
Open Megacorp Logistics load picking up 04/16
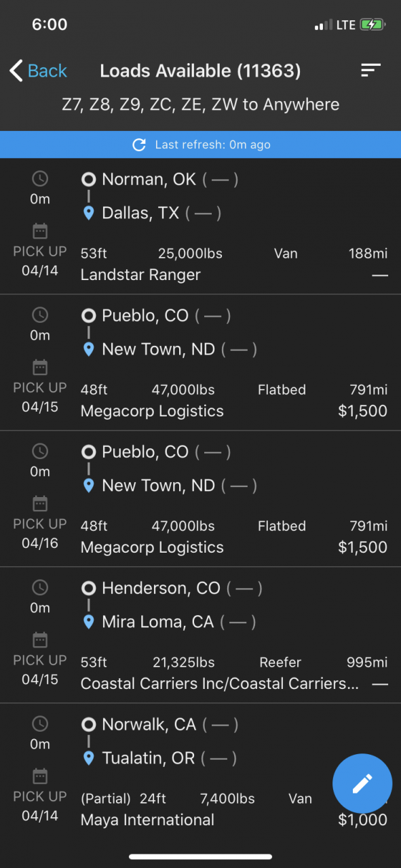[200, 499]
